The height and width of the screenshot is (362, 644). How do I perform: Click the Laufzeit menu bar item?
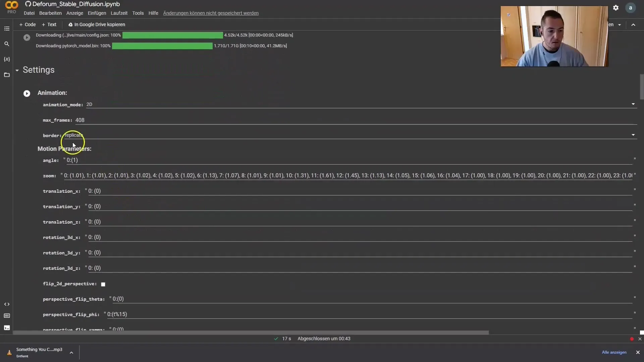point(119,13)
